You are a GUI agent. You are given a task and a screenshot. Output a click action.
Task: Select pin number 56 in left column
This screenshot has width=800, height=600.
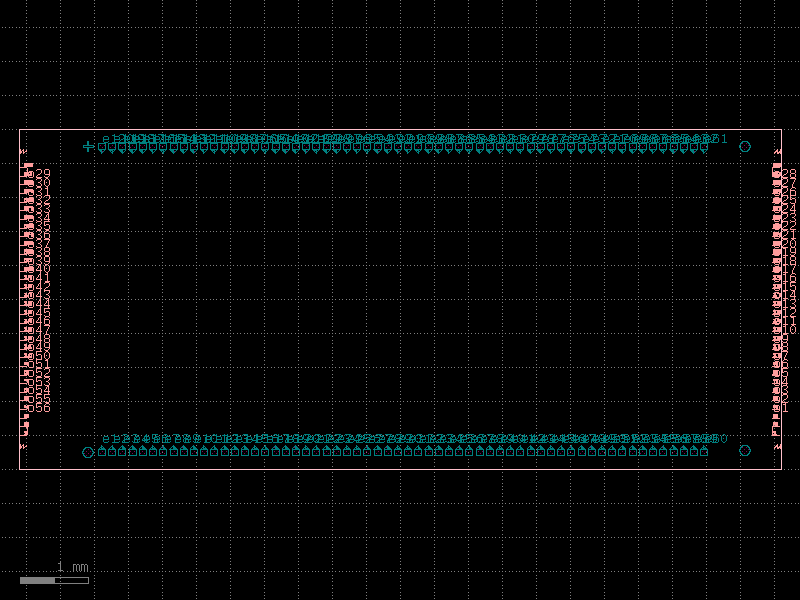[x=43, y=408]
